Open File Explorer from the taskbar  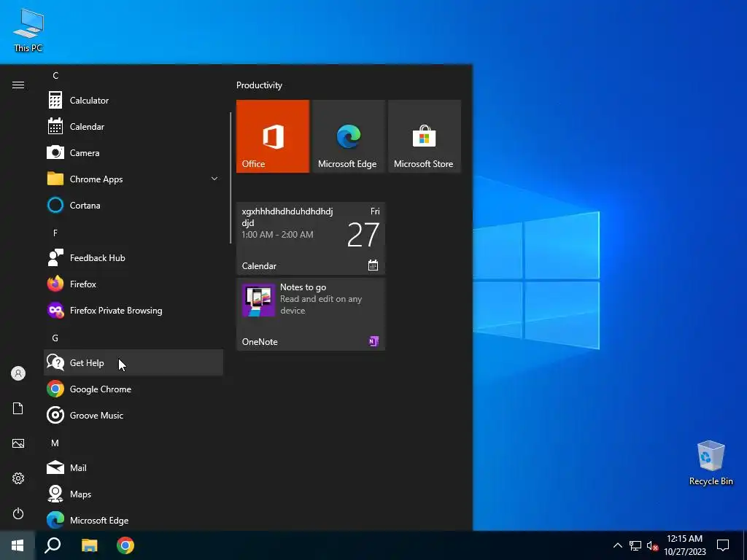[89, 545]
